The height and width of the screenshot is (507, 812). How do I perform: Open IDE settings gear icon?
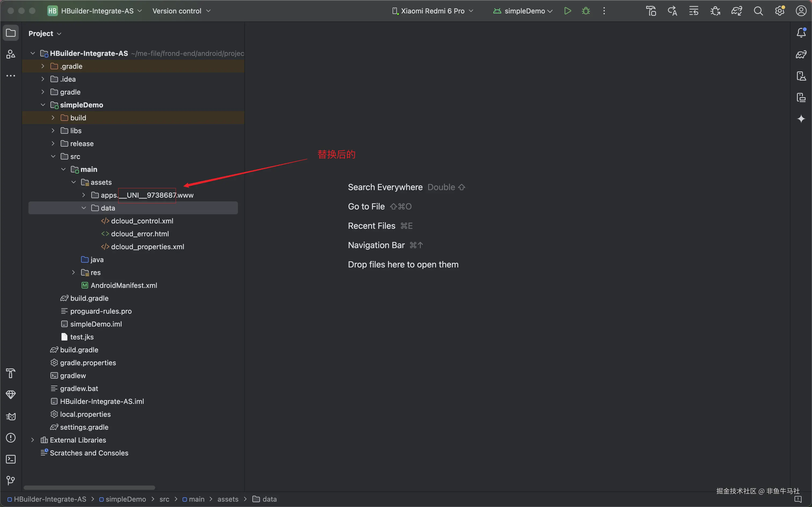pyautogui.click(x=780, y=11)
